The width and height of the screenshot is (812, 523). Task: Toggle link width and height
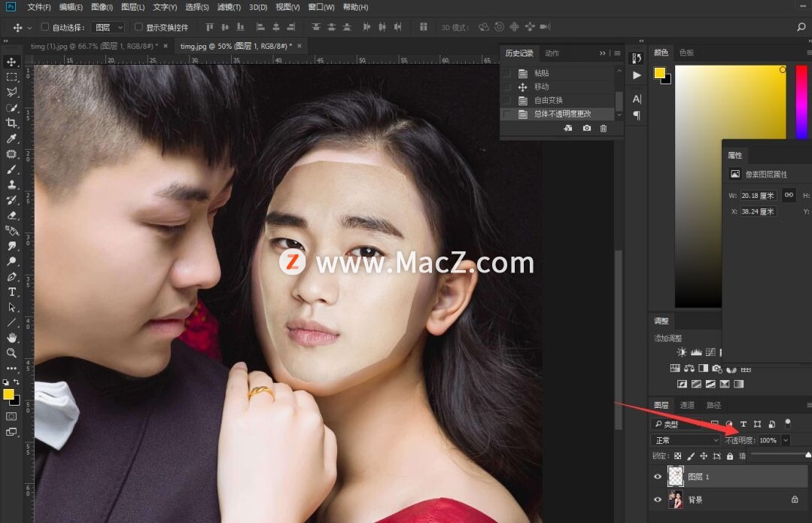pos(789,195)
